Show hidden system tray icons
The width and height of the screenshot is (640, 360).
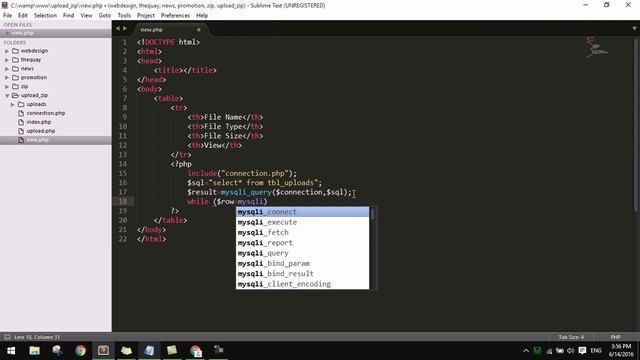526,351
